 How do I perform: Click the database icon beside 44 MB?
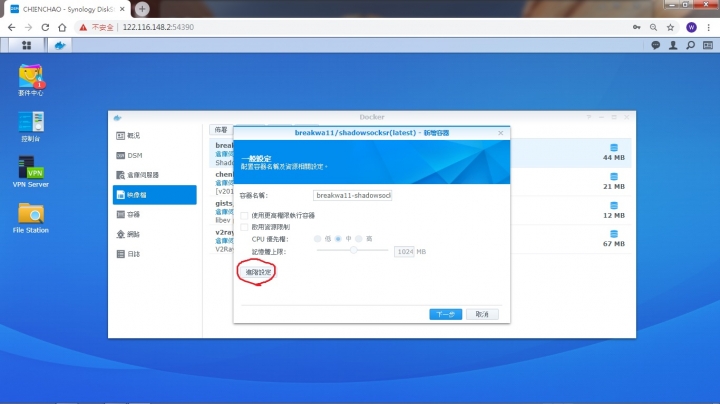[614, 147]
